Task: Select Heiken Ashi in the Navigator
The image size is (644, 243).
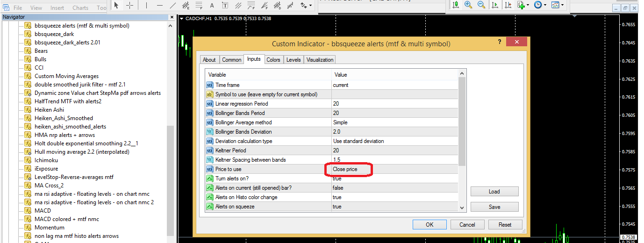Action: click(49, 110)
